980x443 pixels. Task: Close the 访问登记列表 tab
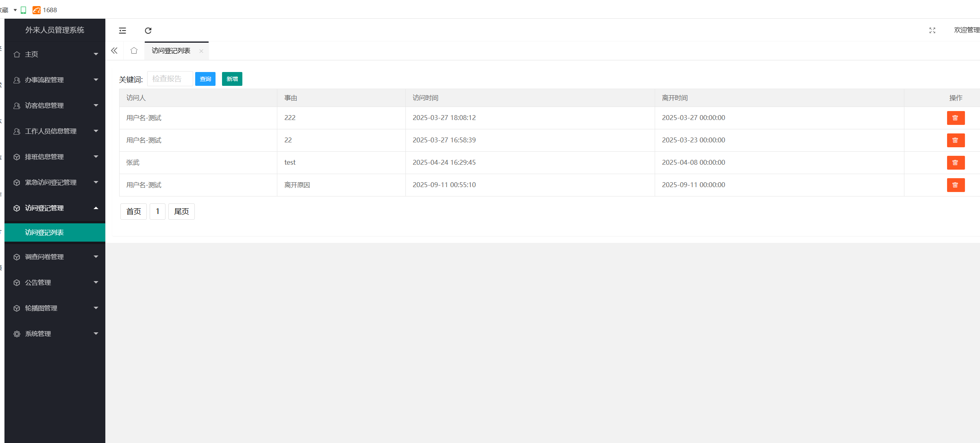[x=201, y=51]
